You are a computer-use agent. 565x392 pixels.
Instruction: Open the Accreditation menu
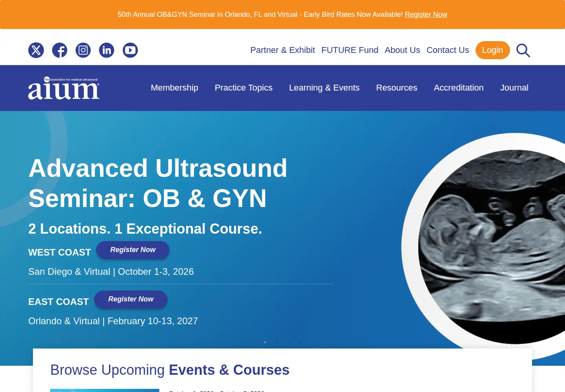point(459,88)
